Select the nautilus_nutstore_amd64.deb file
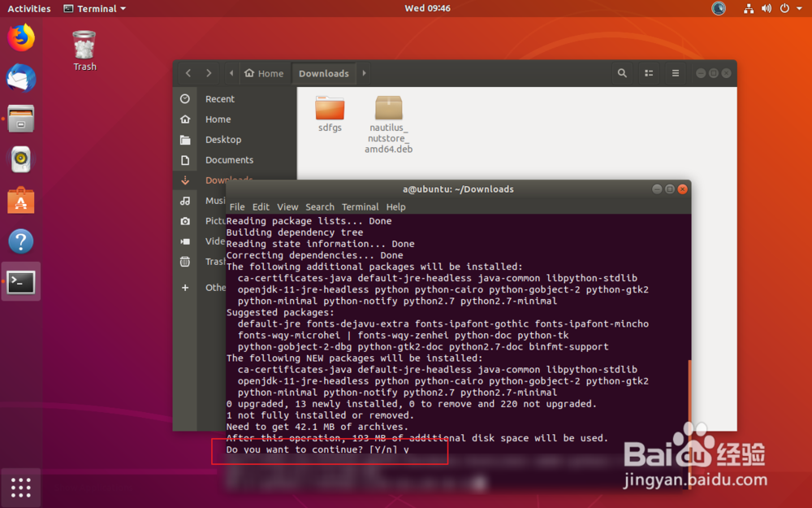This screenshot has width=812, height=508. [388, 114]
